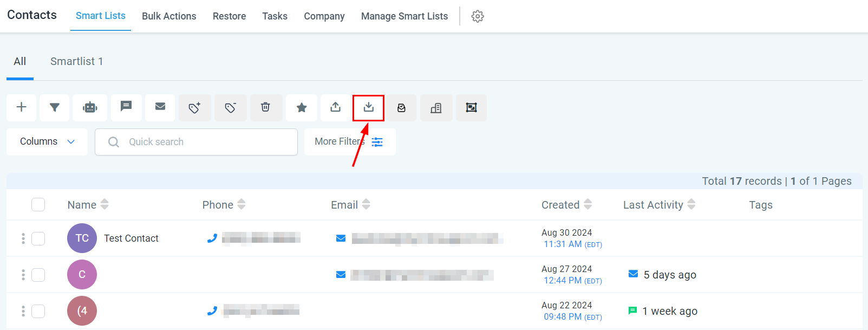This screenshot has width=868, height=330.
Task: Open the Test Contact name link
Action: click(131, 238)
